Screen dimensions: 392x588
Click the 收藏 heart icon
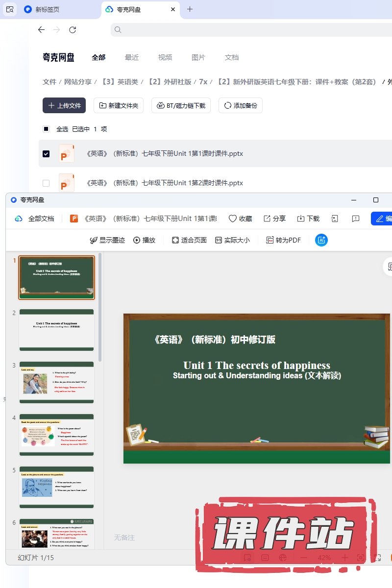pyautogui.click(x=233, y=219)
